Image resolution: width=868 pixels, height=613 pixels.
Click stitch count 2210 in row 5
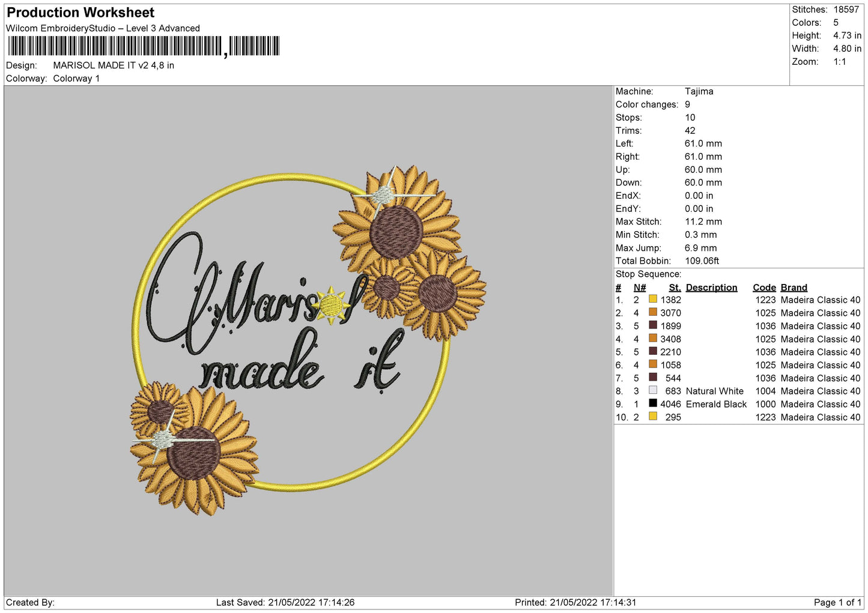point(671,352)
